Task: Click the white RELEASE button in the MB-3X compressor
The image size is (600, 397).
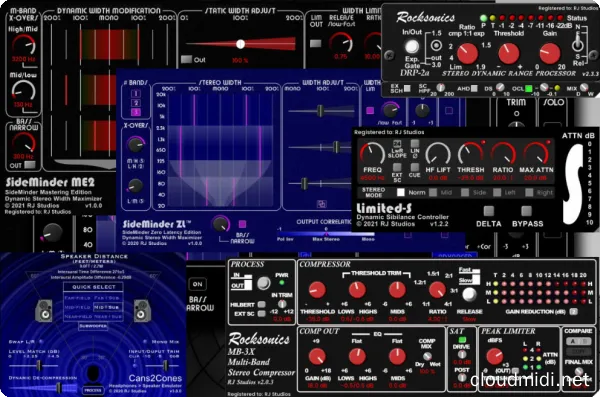Action: tap(469, 294)
